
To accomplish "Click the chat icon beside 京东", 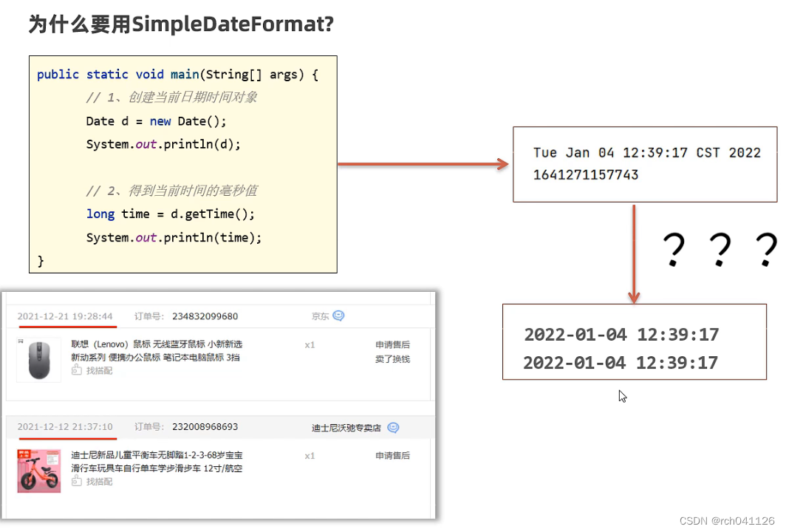I will click(x=339, y=316).
